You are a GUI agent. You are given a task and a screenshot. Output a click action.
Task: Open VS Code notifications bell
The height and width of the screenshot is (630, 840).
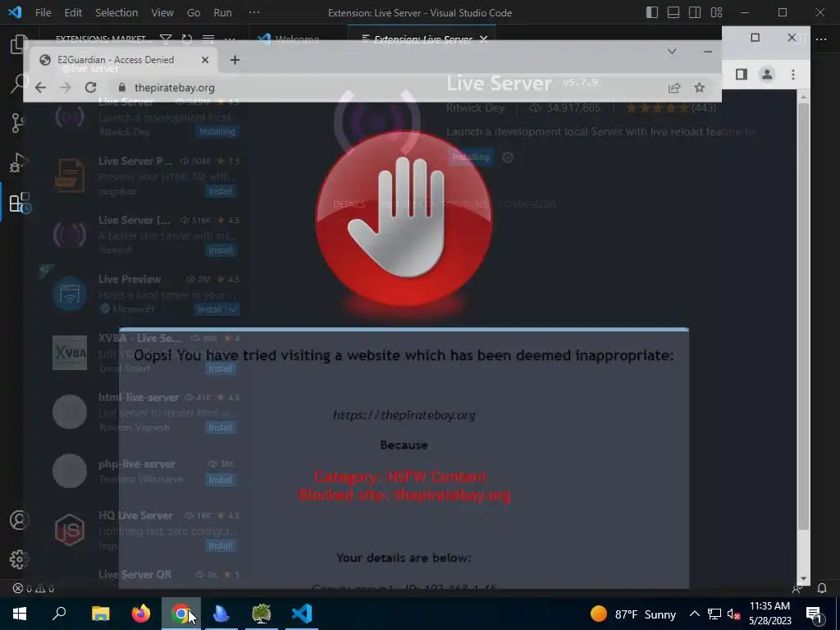tap(822, 588)
